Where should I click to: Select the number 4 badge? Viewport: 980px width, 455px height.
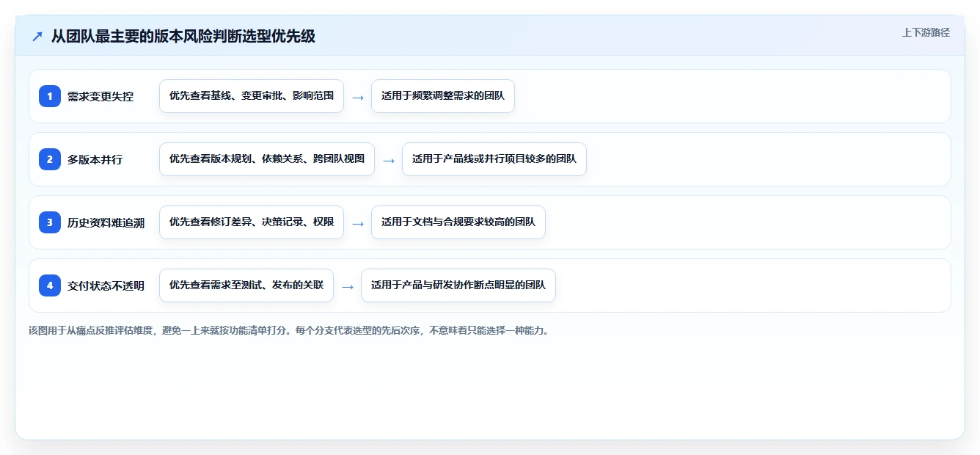pyautogui.click(x=50, y=285)
